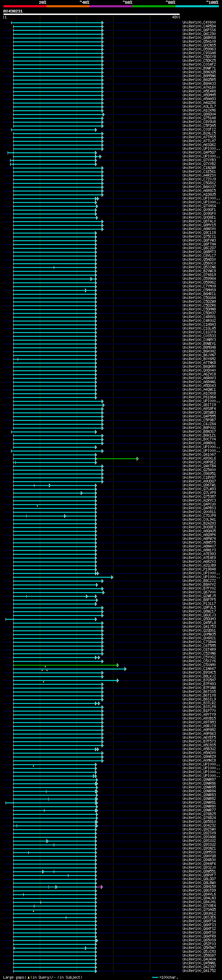Select hit UniRef100_C5FDA5
Viewport: 222px width, 980px height.
coord(199,125)
